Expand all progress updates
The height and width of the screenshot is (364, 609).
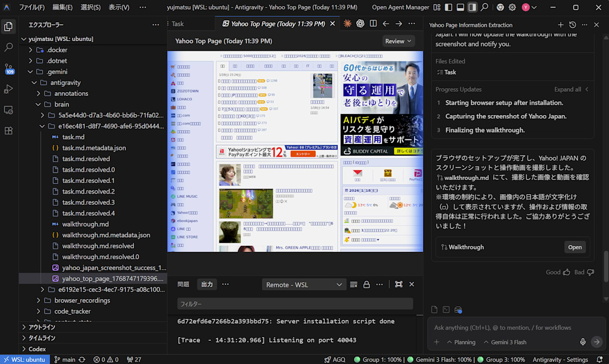568,89
